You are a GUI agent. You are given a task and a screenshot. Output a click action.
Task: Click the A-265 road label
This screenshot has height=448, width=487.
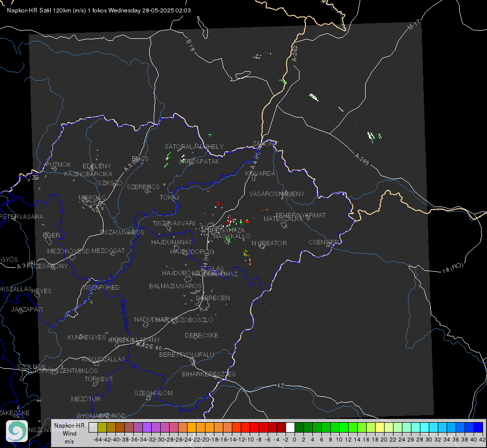pyautogui.click(x=362, y=159)
